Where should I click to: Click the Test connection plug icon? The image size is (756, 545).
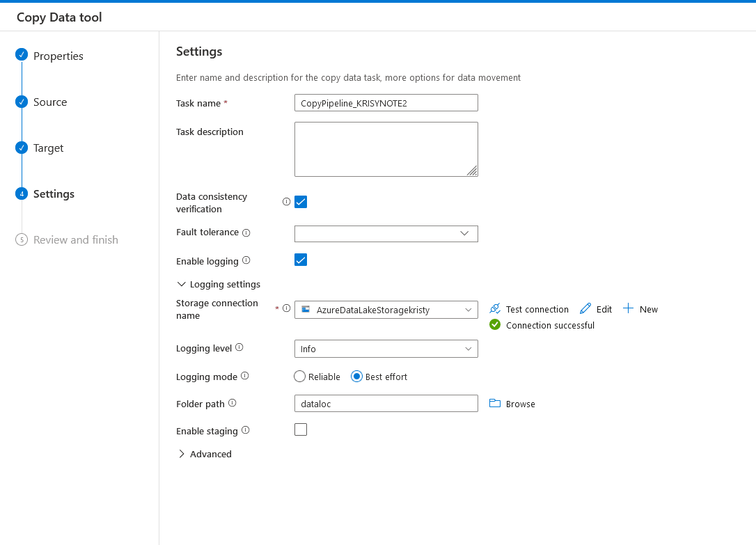[x=495, y=309]
